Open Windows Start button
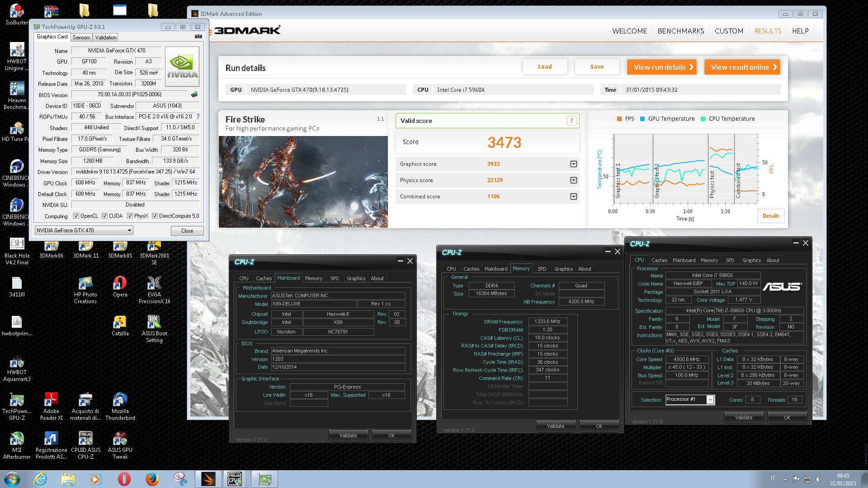This screenshot has height=488, width=868. [x=12, y=479]
